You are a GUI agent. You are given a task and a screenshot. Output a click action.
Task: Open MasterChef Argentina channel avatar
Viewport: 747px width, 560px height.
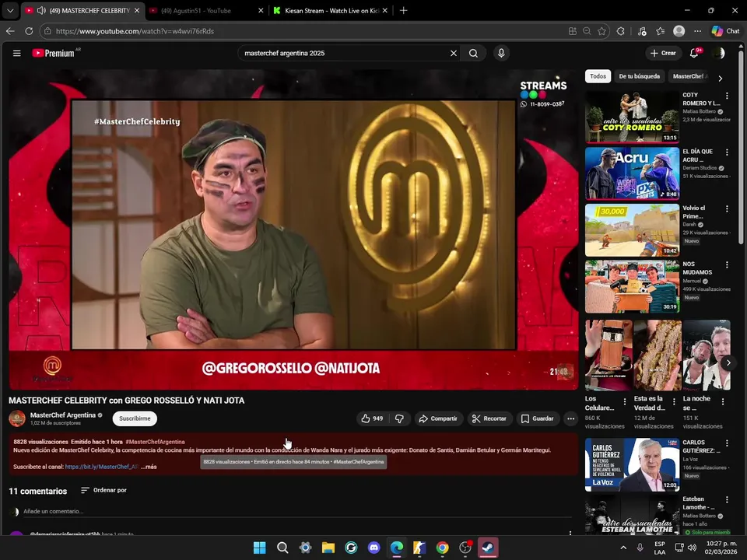pyautogui.click(x=17, y=418)
